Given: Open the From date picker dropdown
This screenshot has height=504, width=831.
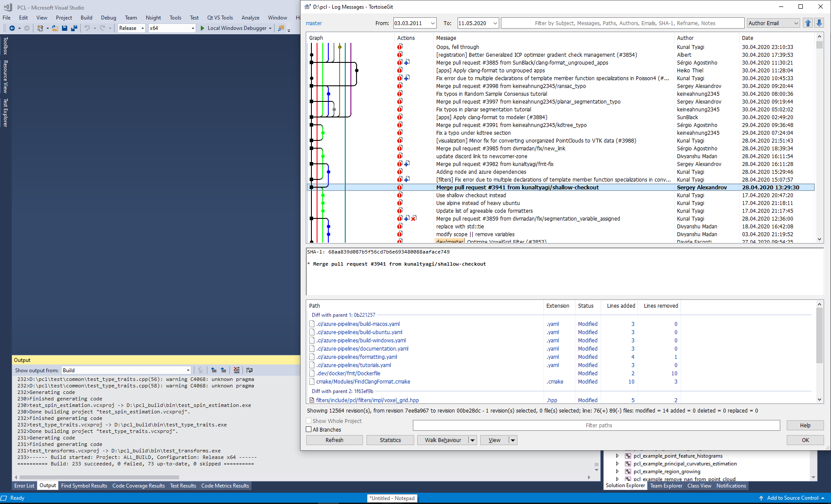Looking at the screenshot, I should click(432, 23).
